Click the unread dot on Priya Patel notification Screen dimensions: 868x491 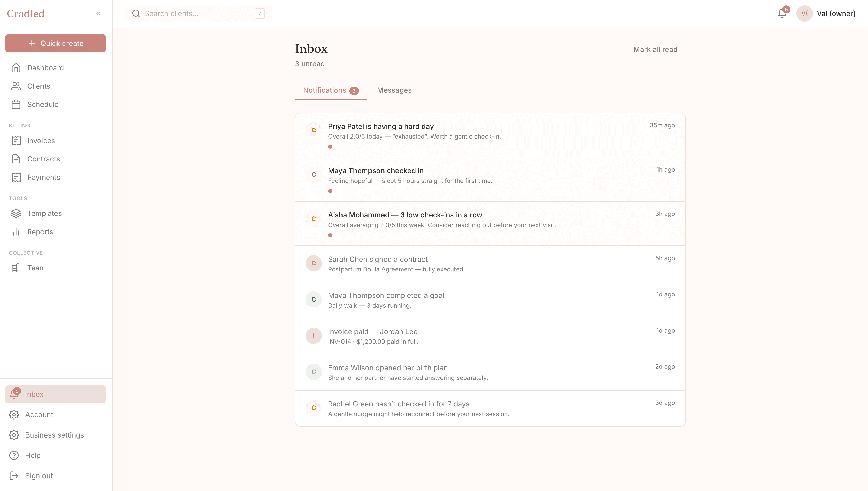pos(330,147)
